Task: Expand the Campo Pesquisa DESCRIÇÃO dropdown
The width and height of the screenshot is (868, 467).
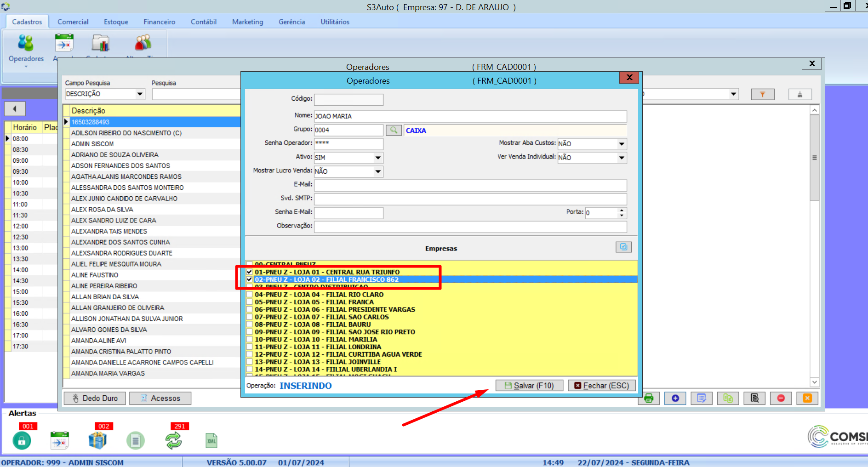Action: [140, 94]
